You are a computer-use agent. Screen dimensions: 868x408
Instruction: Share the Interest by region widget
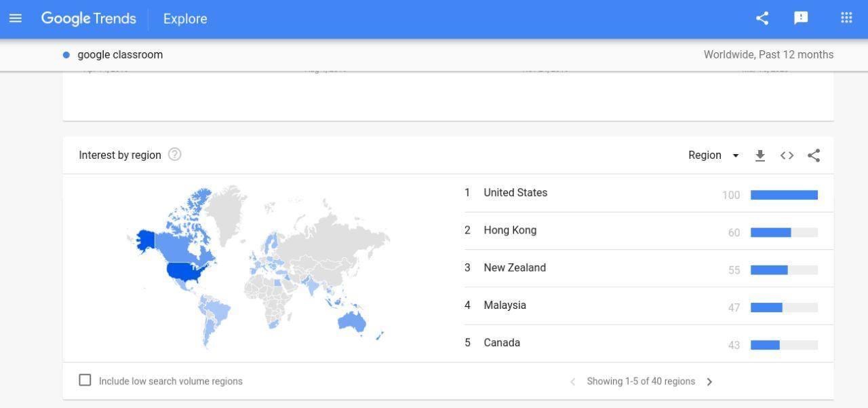814,155
